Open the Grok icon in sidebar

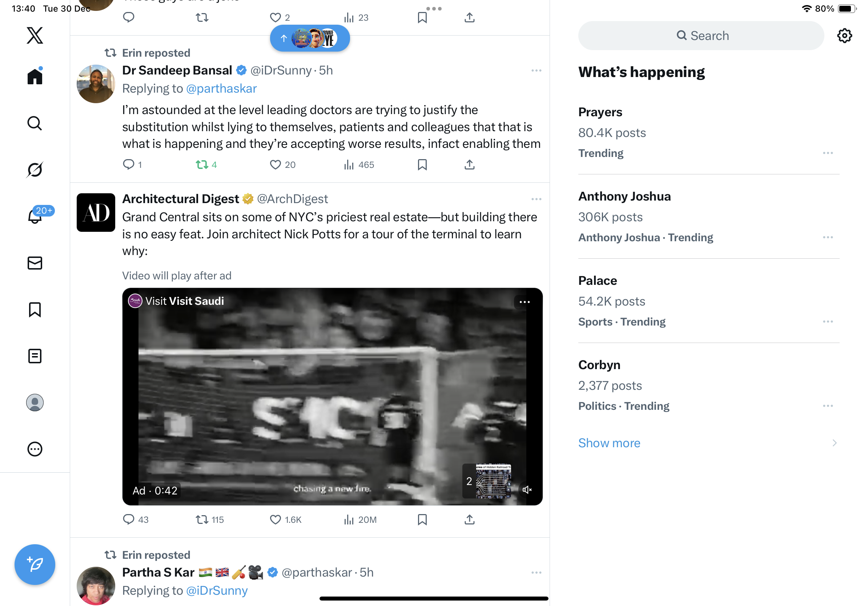click(x=35, y=170)
